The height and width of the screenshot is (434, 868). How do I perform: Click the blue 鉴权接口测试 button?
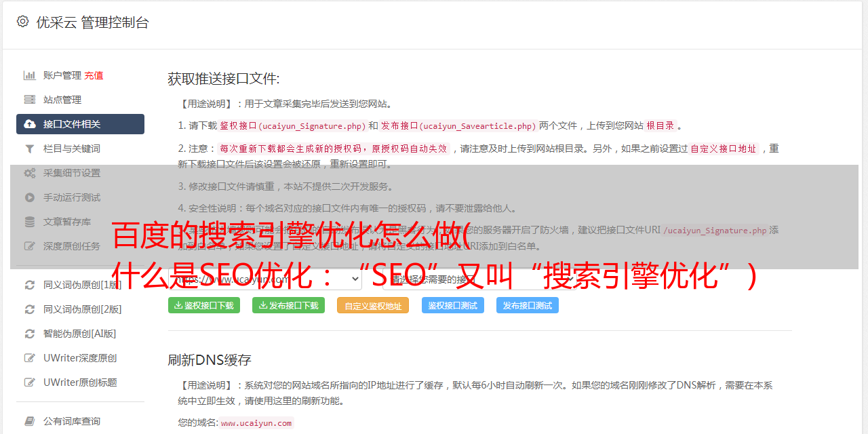click(x=453, y=305)
